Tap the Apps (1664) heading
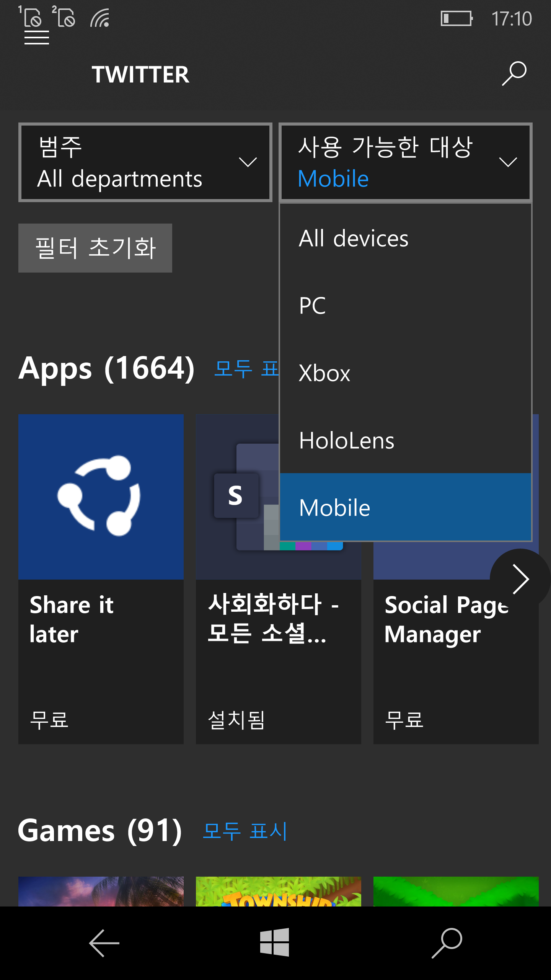The image size is (551, 980). click(x=106, y=368)
